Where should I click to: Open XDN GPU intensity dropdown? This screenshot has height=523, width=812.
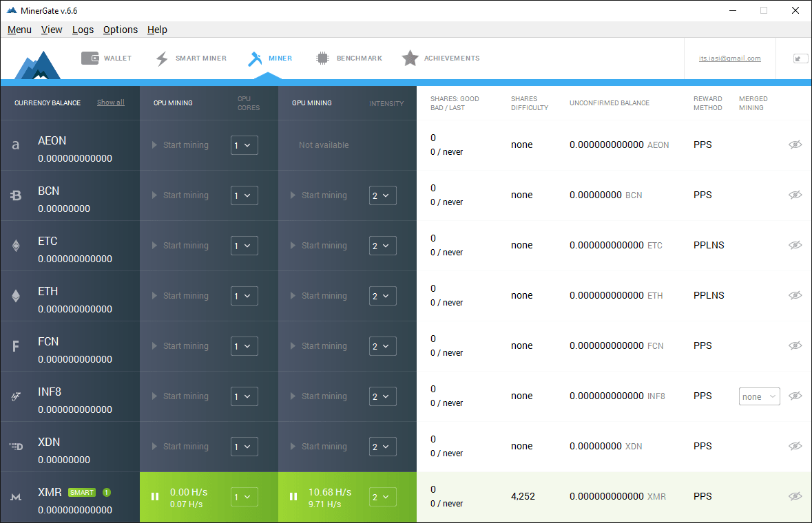383,447
